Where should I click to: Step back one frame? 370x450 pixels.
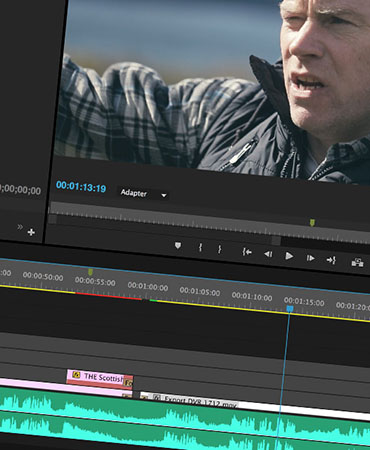268,254
